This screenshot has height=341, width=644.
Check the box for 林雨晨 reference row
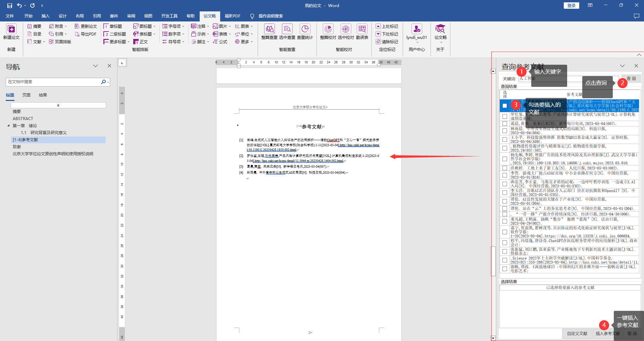(504, 131)
